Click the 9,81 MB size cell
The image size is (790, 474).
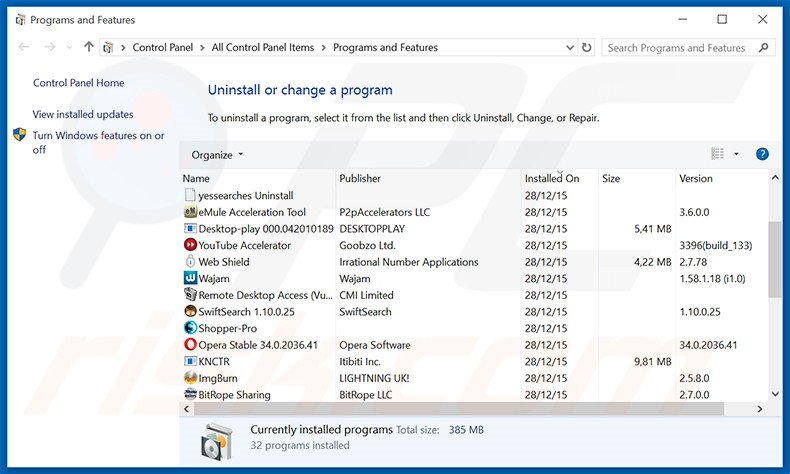(652, 362)
